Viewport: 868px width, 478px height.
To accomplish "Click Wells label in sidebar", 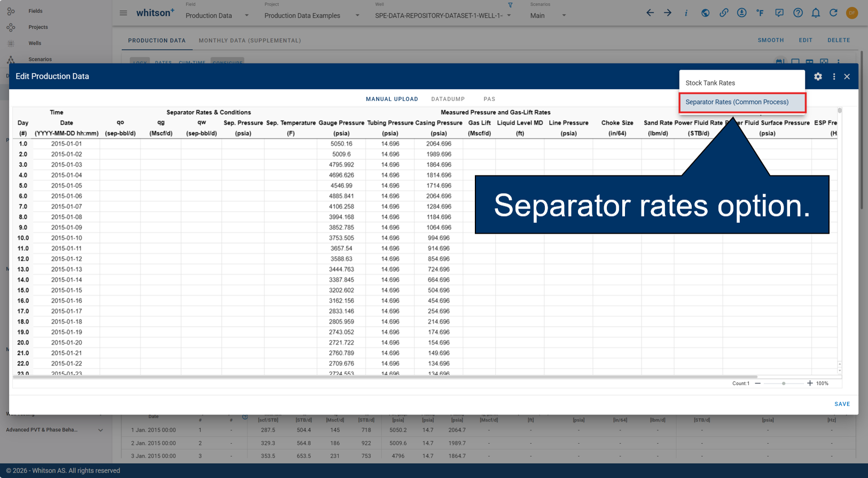I will click(35, 43).
